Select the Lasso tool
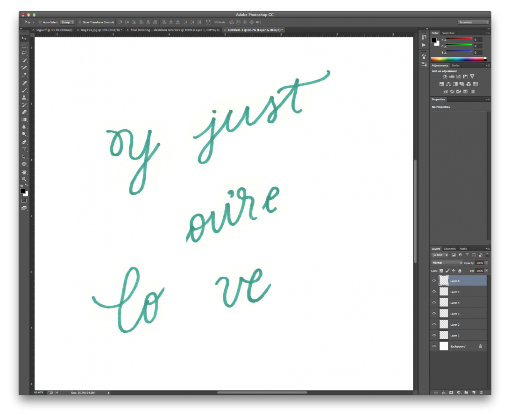510x420 pixels. click(x=24, y=53)
